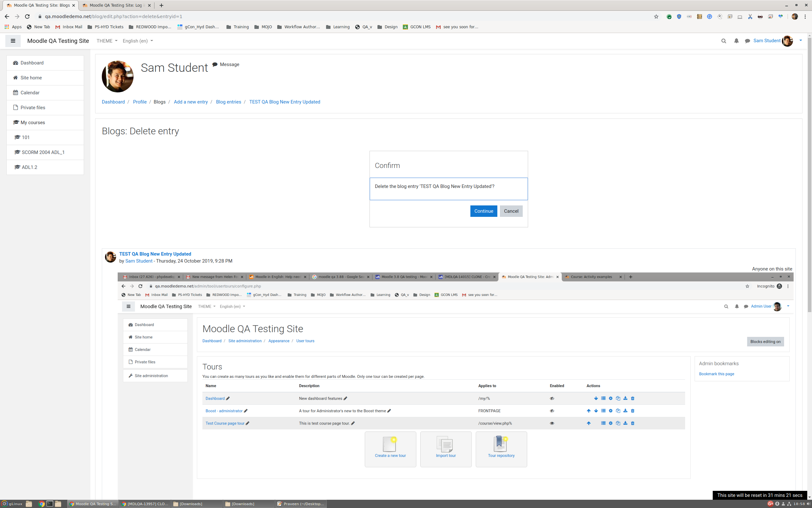Image resolution: width=812 pixels, height=508 pixels.
Task: Go back in browser history
Action: pyautogui.click(x=7, y=17)
